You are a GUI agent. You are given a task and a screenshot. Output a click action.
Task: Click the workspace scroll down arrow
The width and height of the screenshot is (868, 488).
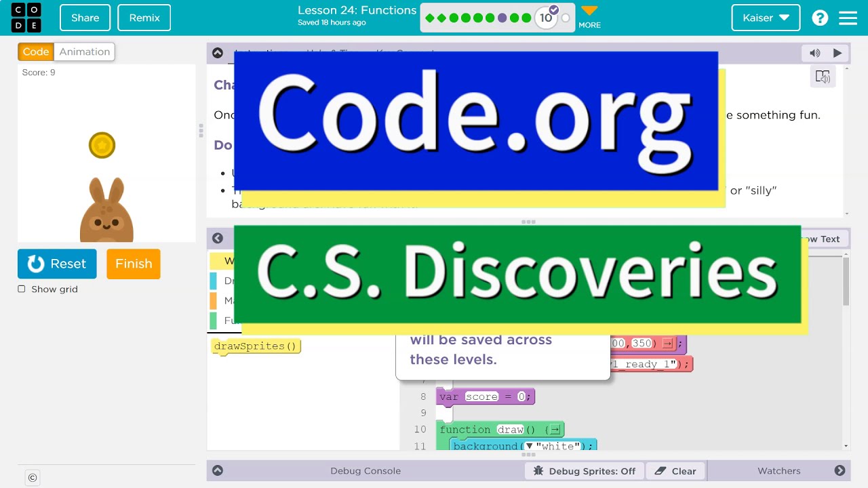click(x=846, y=446)
